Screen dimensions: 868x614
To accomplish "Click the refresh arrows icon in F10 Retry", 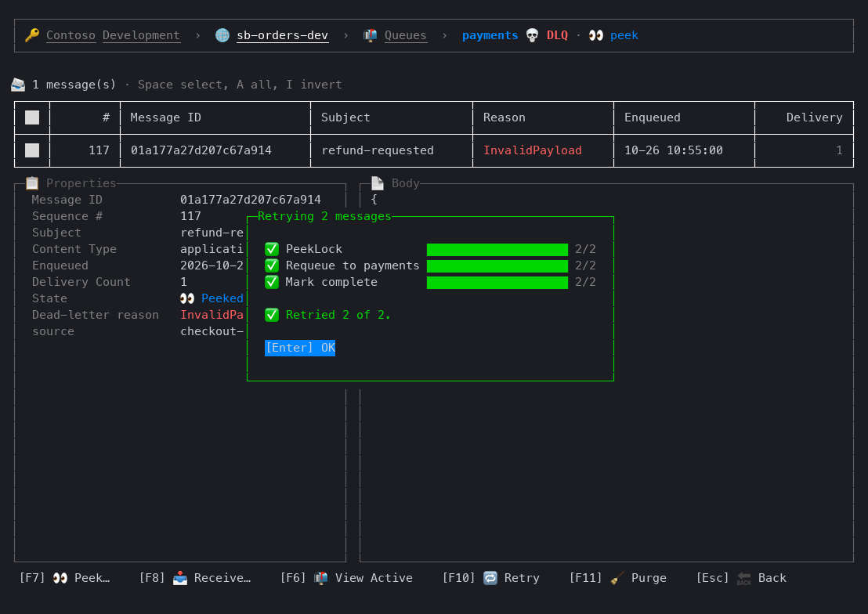I will 490,578.
